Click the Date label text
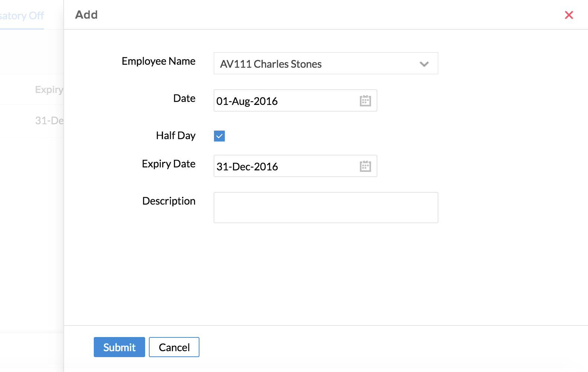 click(x=184, y=98)
